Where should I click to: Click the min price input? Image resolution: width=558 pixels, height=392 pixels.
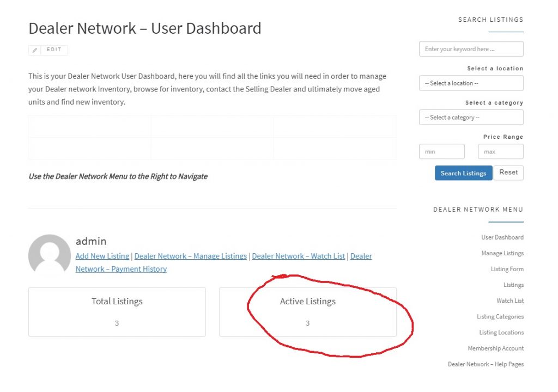coord(441,152)
